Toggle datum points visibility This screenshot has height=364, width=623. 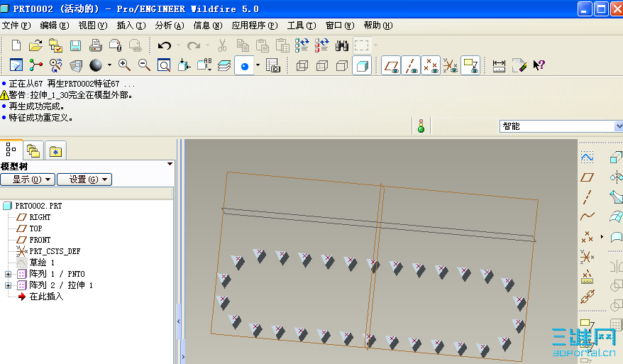(431, 65)
